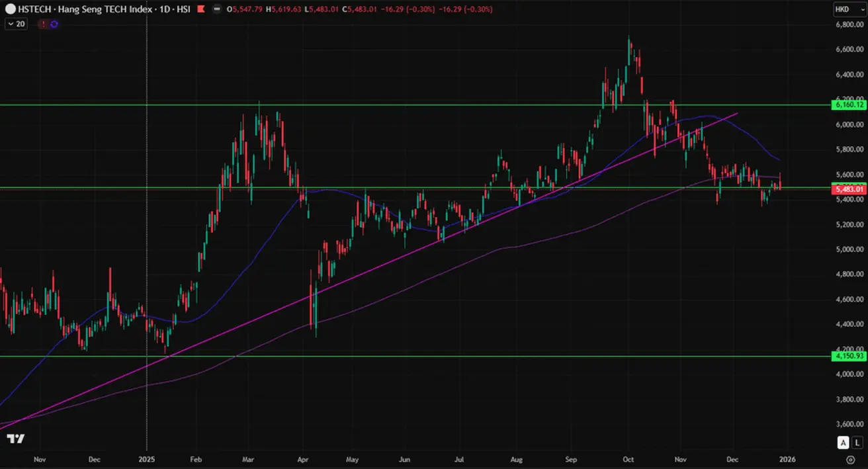Click the TradingView logo icon
The image size is (868, 469).
[17, 439]
